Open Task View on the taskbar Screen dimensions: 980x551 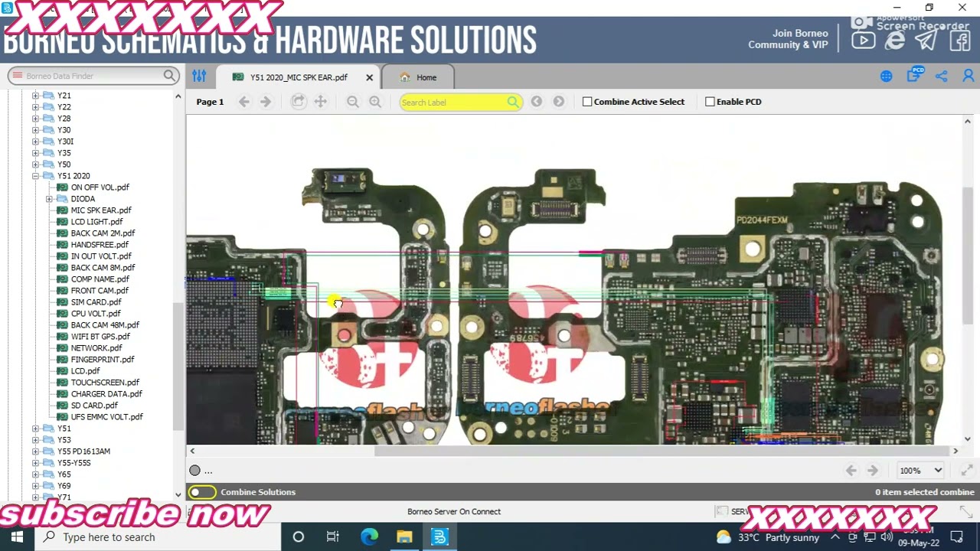[333, 537]
